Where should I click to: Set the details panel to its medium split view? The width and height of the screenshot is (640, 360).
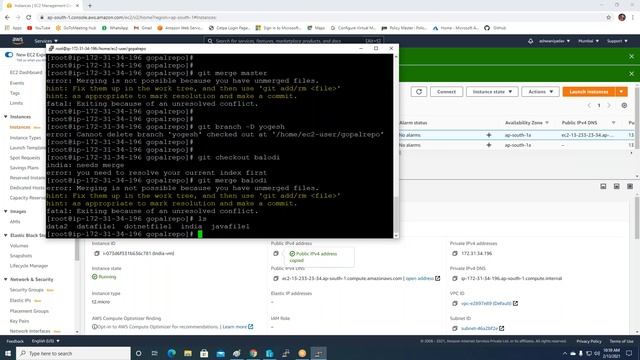tap(616, 187)
